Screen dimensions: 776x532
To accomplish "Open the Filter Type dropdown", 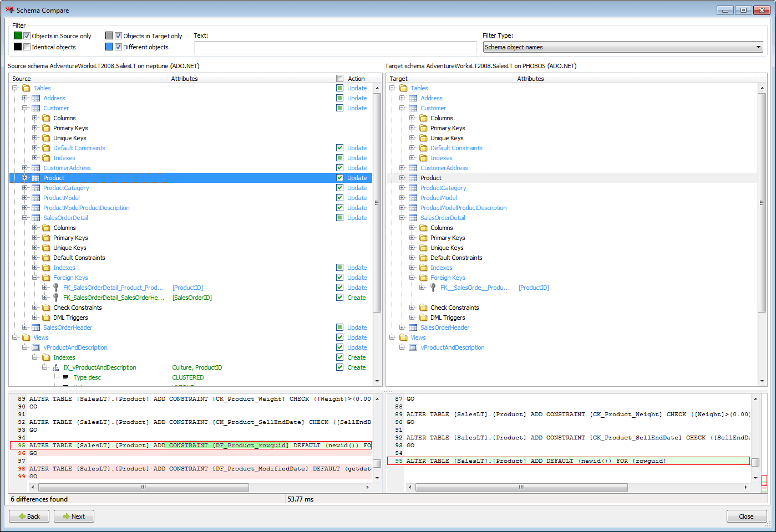I will point(623,47).
